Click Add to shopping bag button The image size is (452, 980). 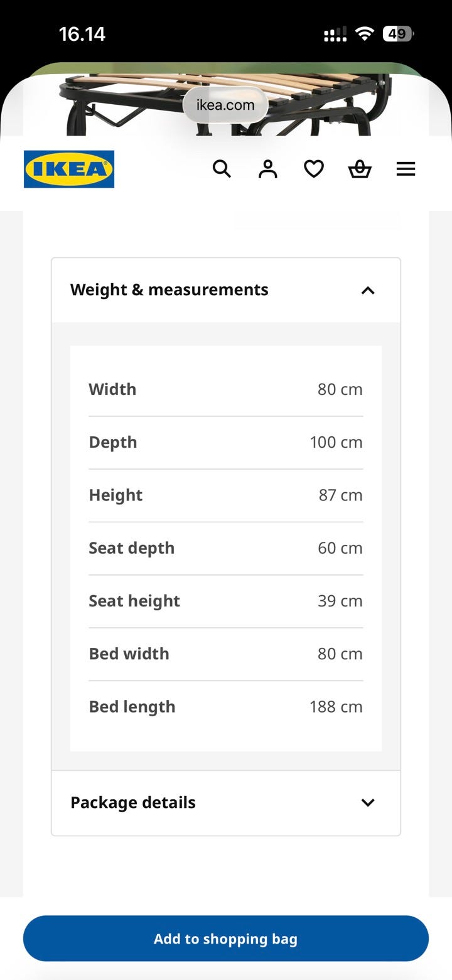click(226, 939)
